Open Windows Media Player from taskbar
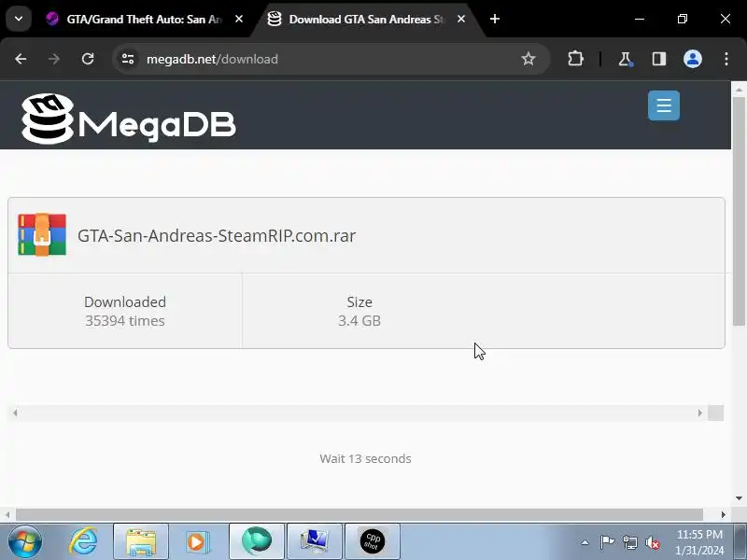This screenshot has width=747, height=560. (197, 541)
